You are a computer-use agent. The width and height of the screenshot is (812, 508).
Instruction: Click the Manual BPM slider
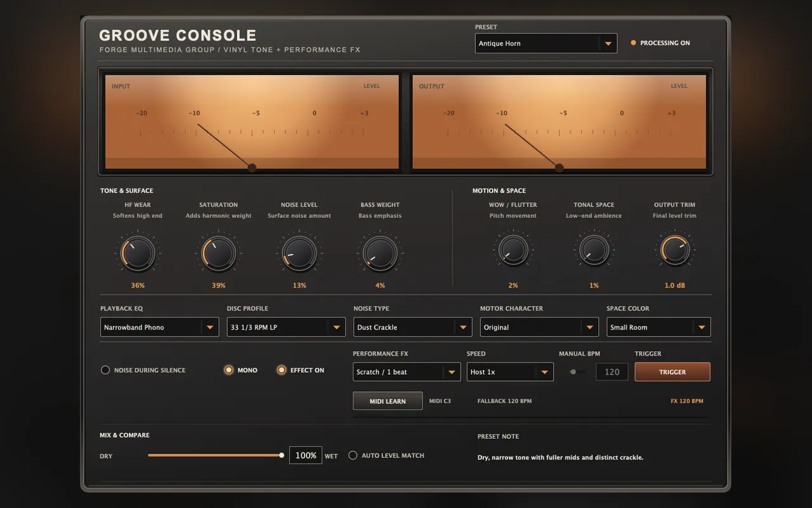[x=577, y=371]
